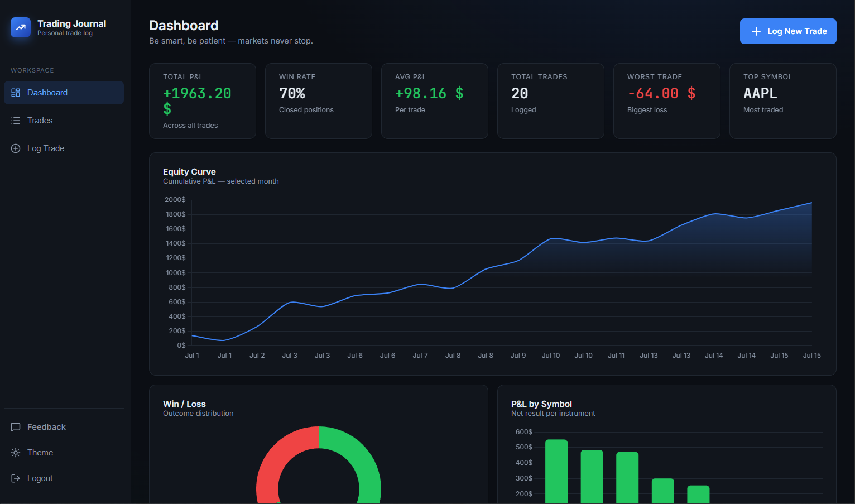Click 'Across all trades' caption
The width and height of the screenshot is (855, 504).
tap(190, 126)
